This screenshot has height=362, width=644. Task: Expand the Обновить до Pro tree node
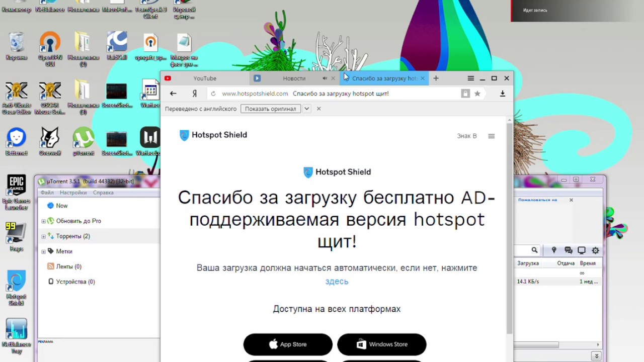(43, 221)
